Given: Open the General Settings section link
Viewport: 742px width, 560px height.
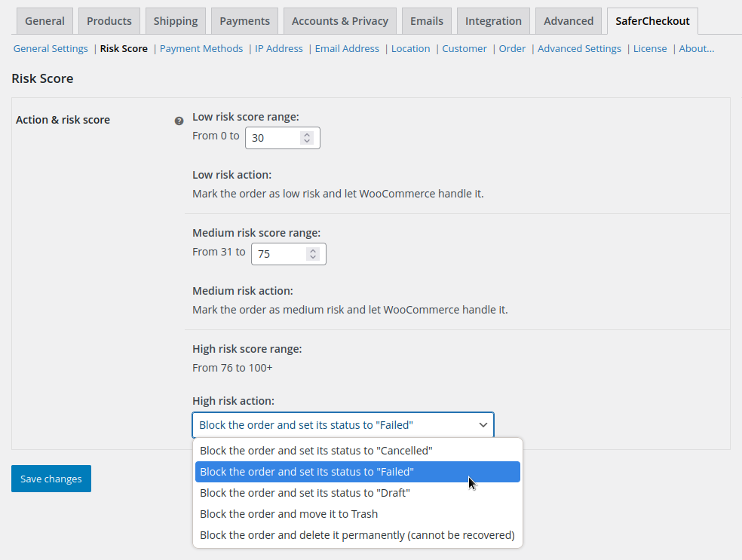Looking at the screenshot, I should [x=51, y=49].
